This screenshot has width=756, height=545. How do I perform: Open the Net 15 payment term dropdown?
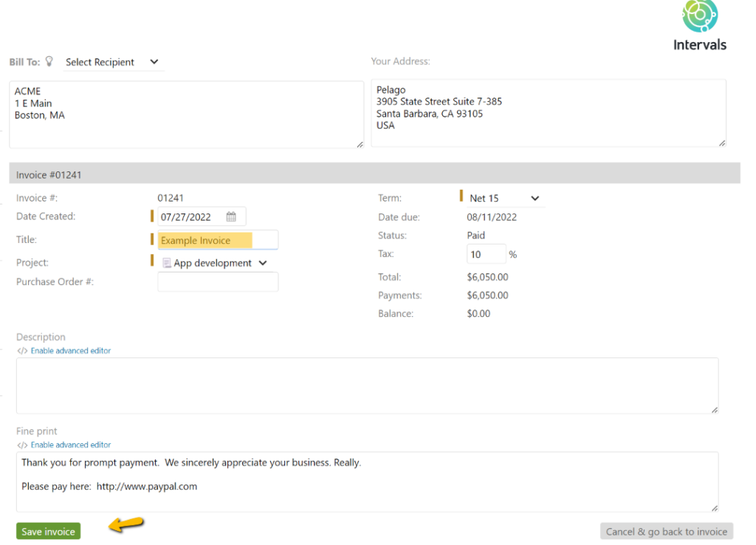point(502,198)
